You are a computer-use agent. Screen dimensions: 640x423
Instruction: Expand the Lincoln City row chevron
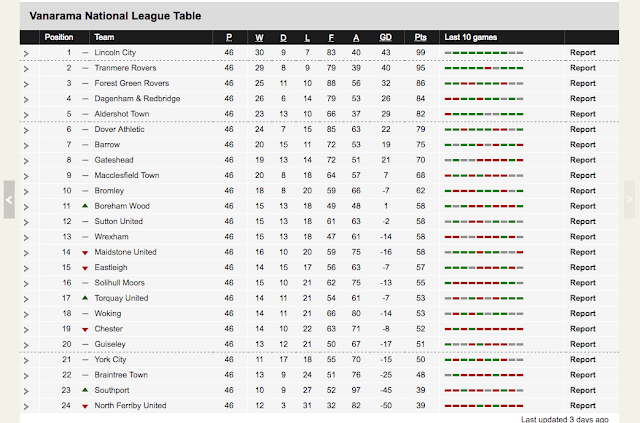26,53
